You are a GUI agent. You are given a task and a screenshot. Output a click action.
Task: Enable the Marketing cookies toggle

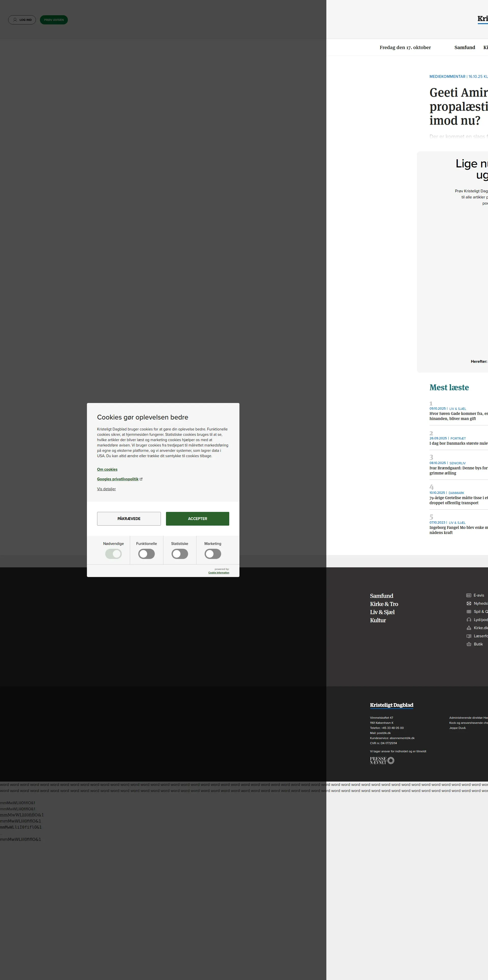(212, 554)
